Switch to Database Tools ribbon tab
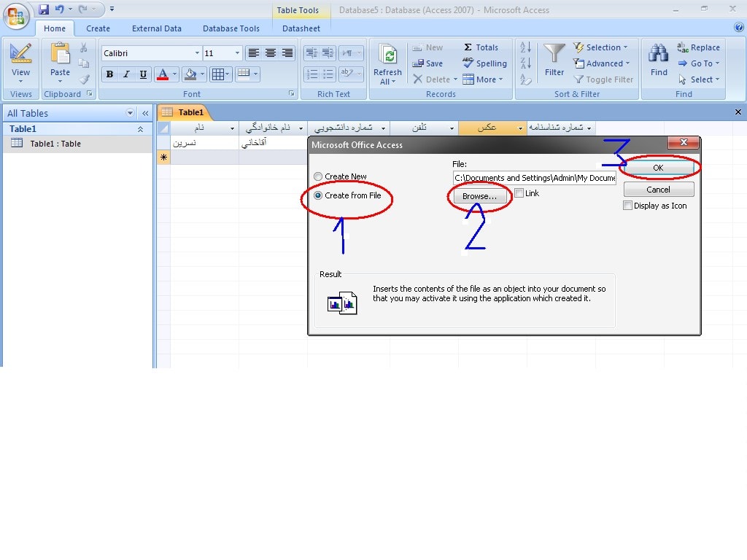This screenshot has height=560, width=747. pyautogui.click(x=231, y=28)
